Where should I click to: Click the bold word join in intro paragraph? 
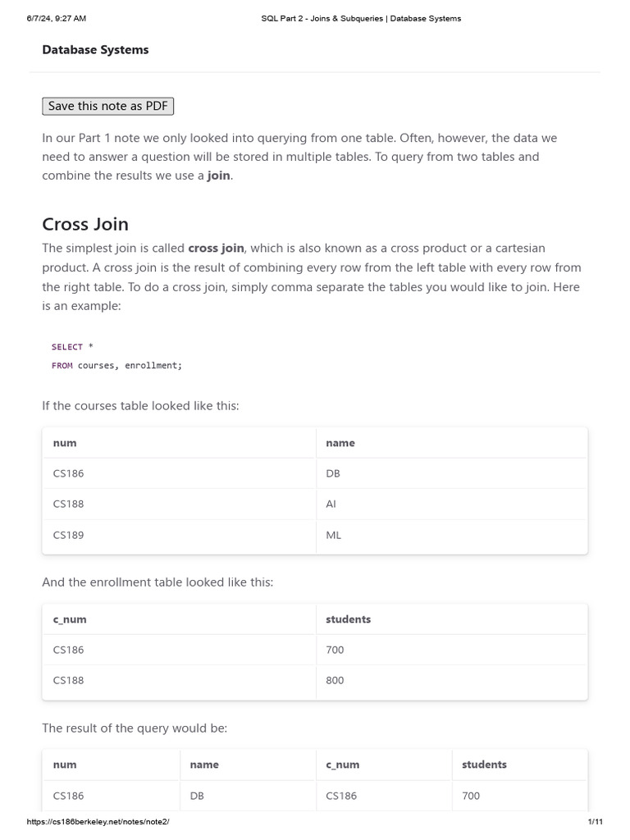(x=218, y=176)
